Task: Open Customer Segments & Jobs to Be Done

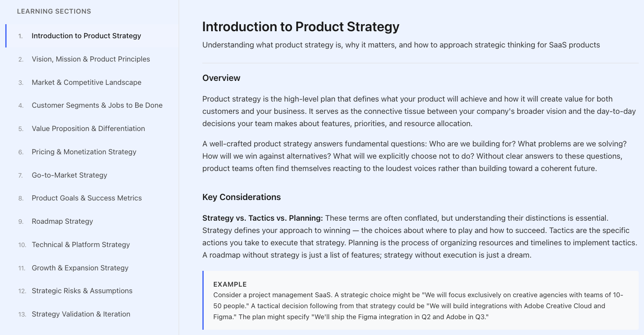Action: [x=97, y=106]
